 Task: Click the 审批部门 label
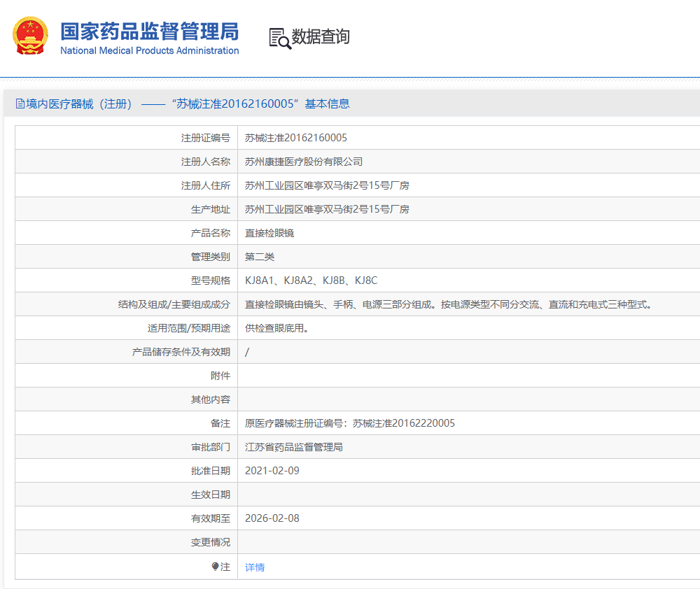tap(210, 447)
